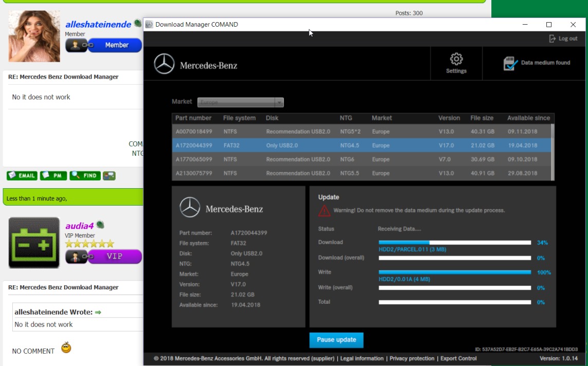Open audia4 profile link
The image size is (588, 366).
coord(80,226)
